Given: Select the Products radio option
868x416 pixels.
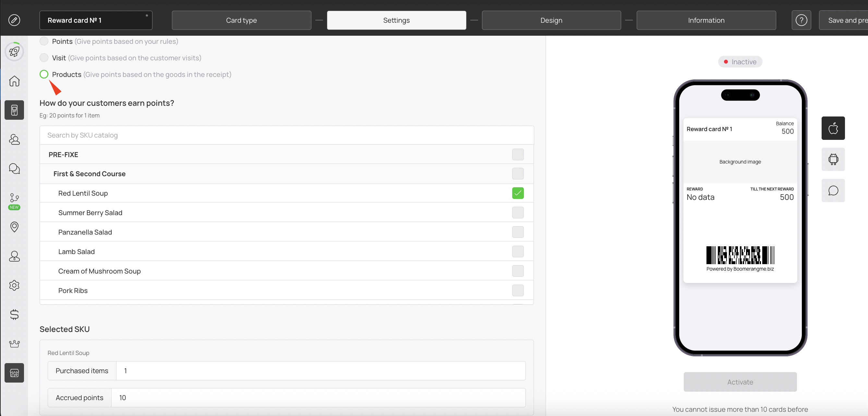Looking at the screenshot, I should coord(44,74).
